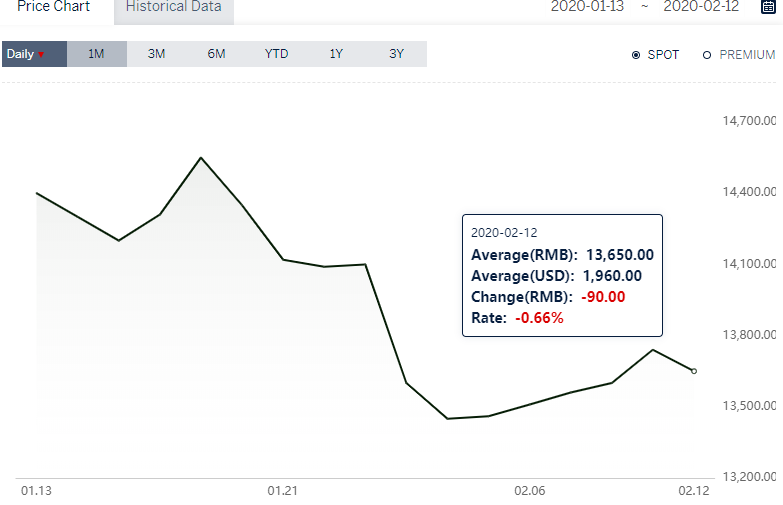Select the PREMIUM radio button

707,55
